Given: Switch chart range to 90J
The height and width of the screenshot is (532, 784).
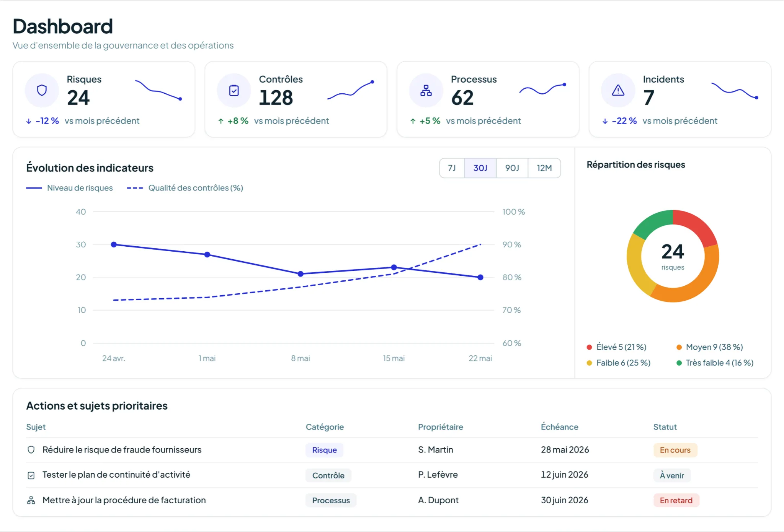Looking at the screenshot, I should point(512,168).
